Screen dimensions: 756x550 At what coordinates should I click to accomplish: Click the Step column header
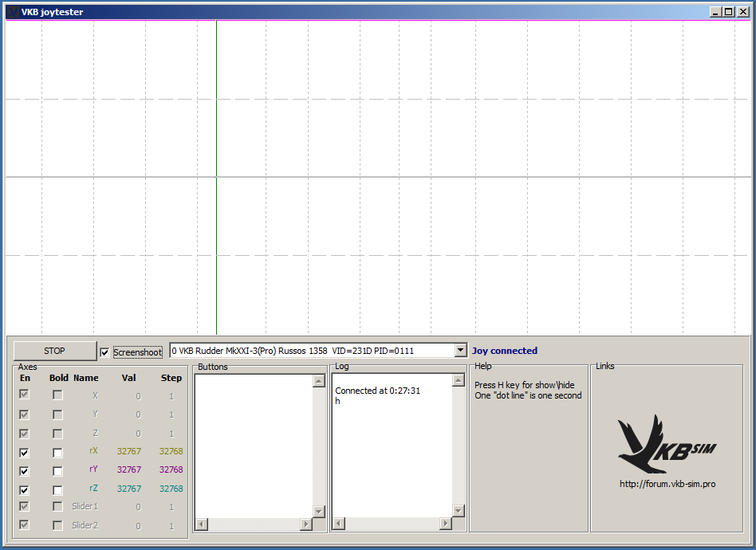(171, 378)
